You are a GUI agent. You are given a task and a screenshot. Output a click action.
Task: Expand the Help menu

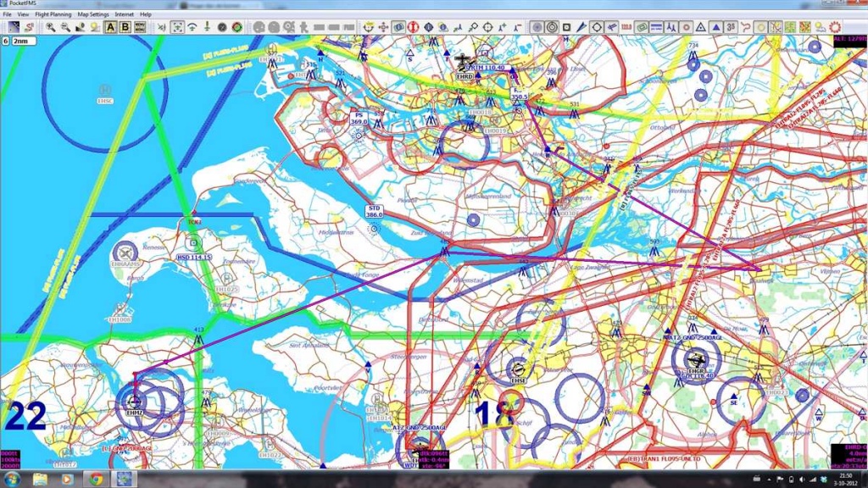[146, 14]
